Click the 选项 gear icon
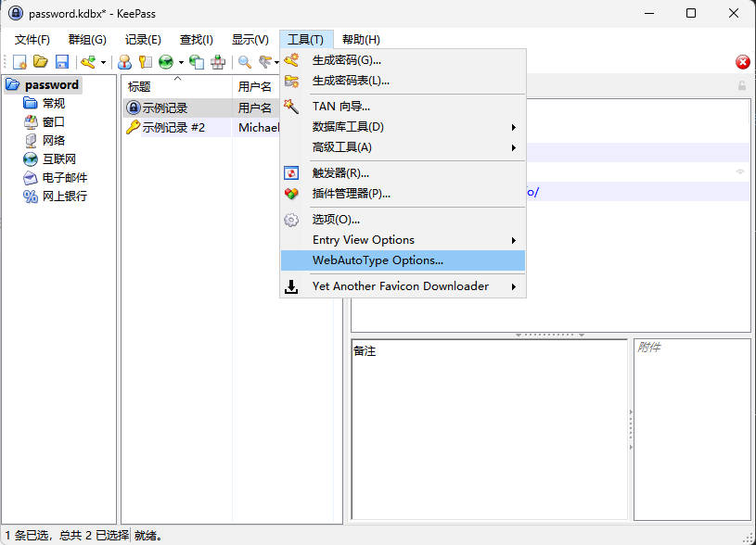 [x=291, y=220]
